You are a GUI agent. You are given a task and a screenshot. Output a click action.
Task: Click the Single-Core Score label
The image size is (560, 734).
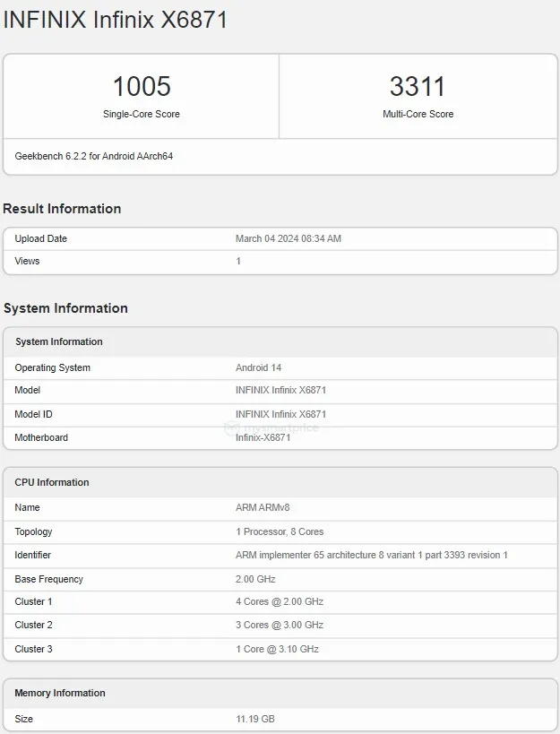(x=142, y=114)
